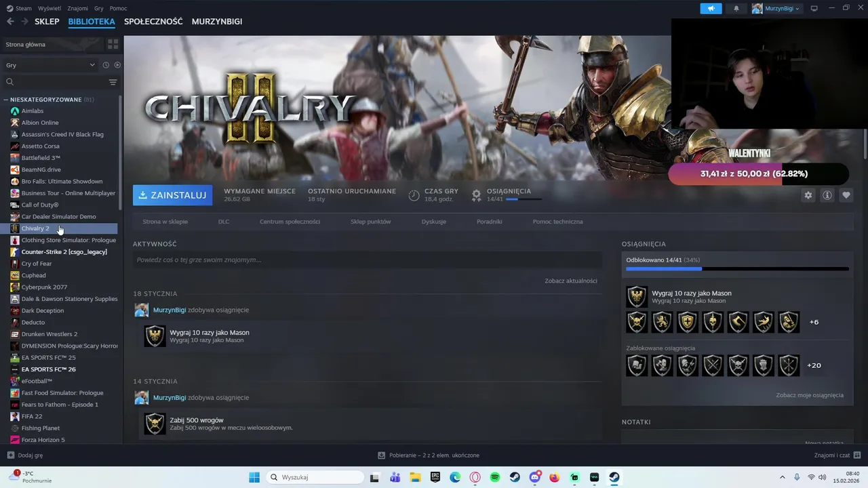This screenshot has width=868, height=488.
Task: Open Spotify from the taskbar
Action: [495, 477]
